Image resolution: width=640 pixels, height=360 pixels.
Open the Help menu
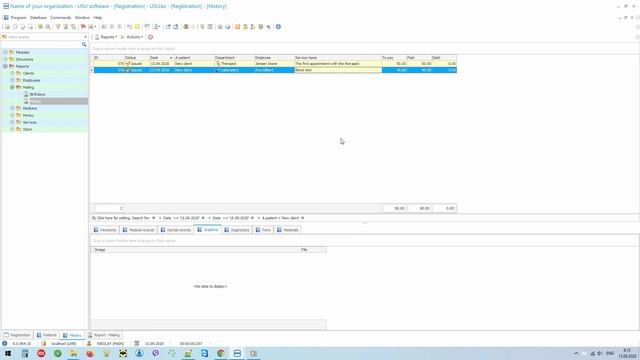98,18
